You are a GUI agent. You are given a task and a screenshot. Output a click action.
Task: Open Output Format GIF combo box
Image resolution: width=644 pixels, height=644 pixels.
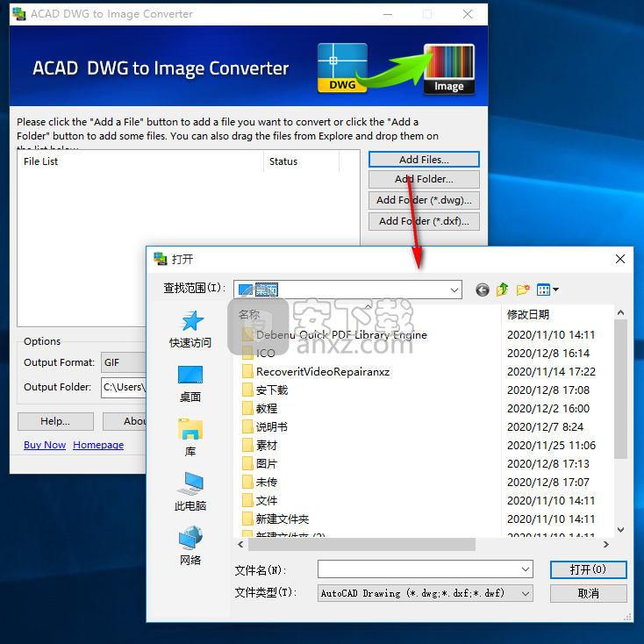pyautogui.click(x=124, y=362)
